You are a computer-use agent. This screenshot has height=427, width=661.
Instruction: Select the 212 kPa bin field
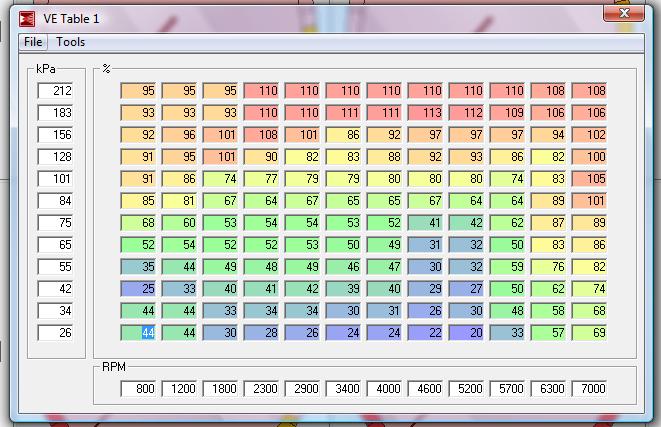pos(55,91)
